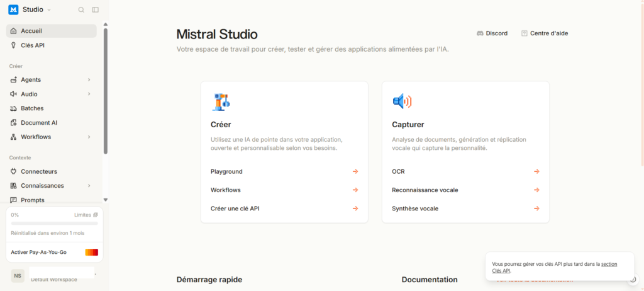Open Agents section in sidebar
The height and width of the screenshot is (291, 644).
point(52,79)
